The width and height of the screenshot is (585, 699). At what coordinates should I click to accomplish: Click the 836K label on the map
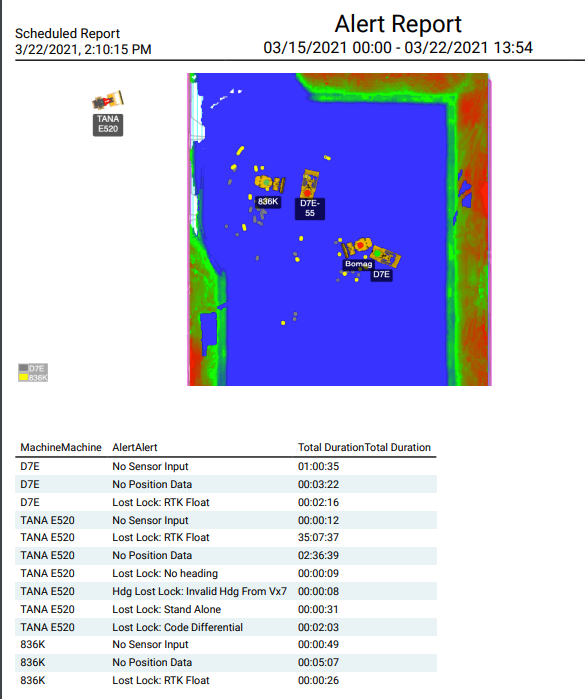268,201
